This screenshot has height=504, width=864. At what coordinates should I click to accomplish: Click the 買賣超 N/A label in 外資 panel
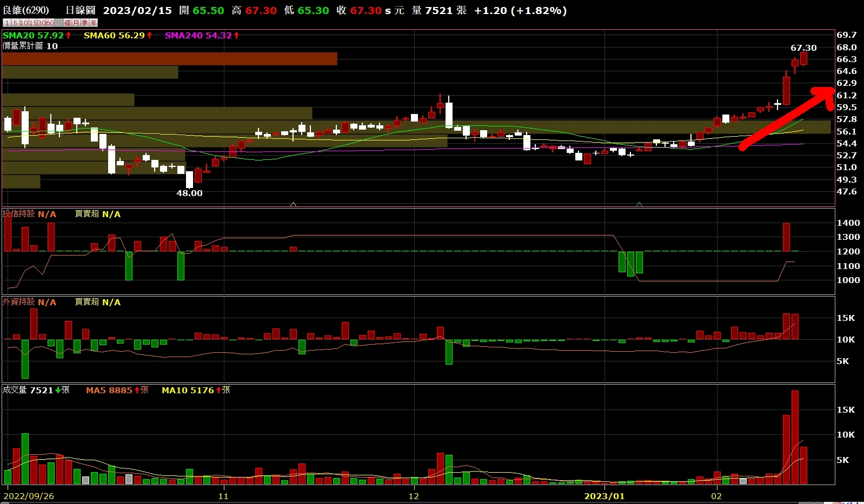[97, 302]
